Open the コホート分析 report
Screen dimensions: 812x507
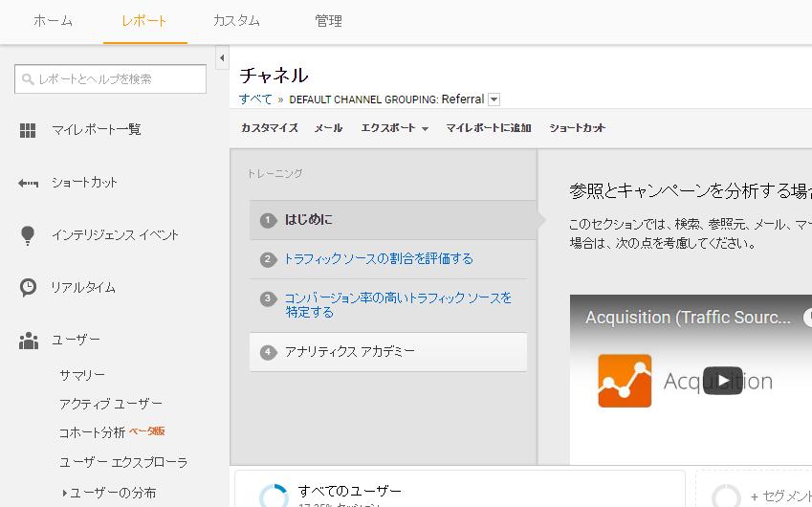tap(92, 432)
